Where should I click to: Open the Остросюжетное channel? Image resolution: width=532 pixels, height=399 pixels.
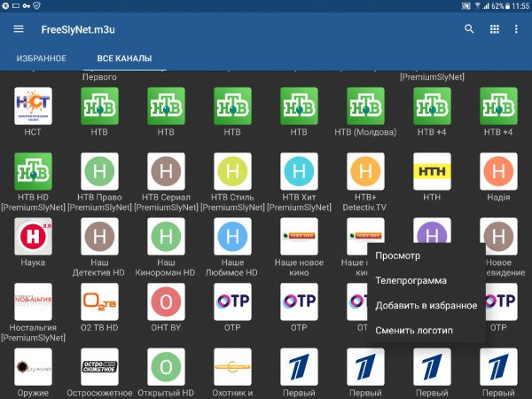pyautogui.click(x=99, y=367)
